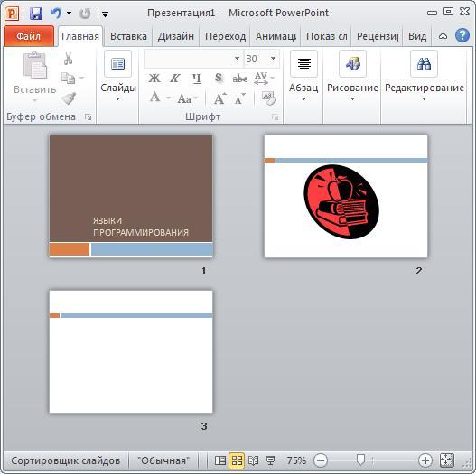Toggle Slide Sorter view button in status bar
Image resolution: width=476 pixels, height=474 pixels.
[x=237, y=460]
